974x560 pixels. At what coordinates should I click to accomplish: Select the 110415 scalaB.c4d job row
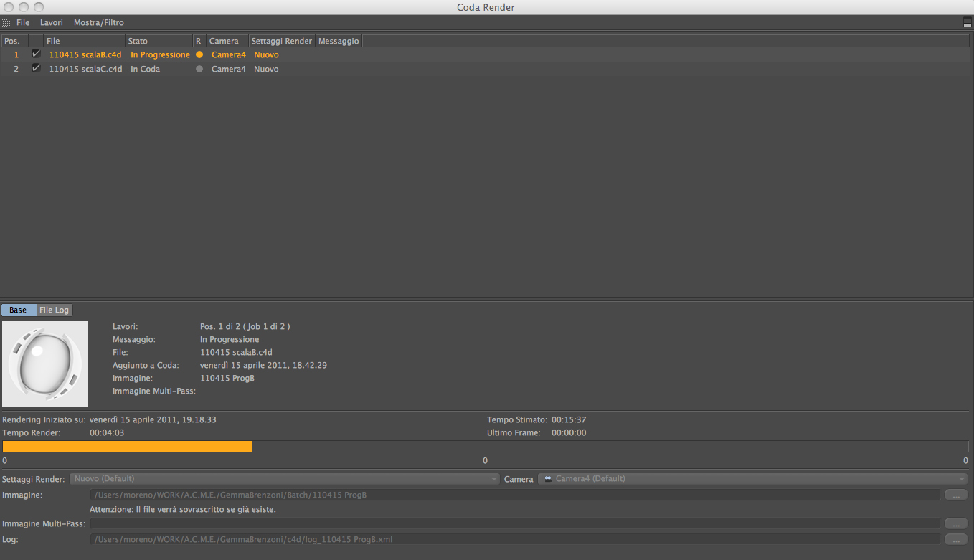(486, 54)
